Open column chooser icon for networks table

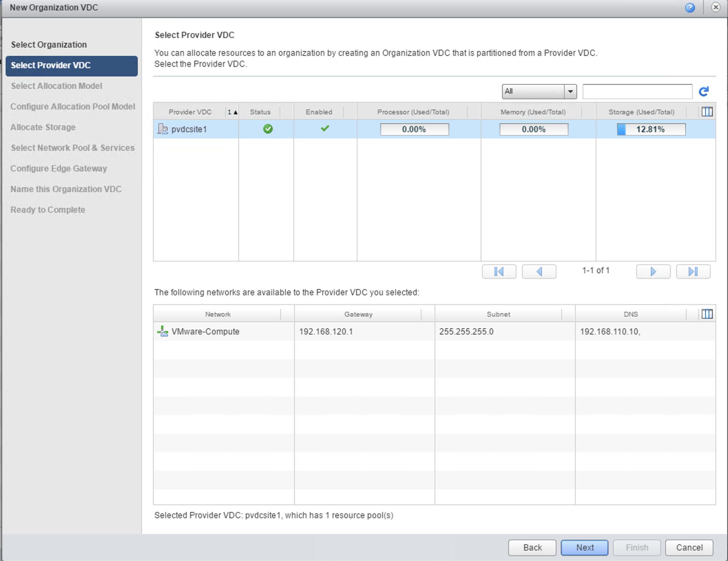click(x=707, y=314)
